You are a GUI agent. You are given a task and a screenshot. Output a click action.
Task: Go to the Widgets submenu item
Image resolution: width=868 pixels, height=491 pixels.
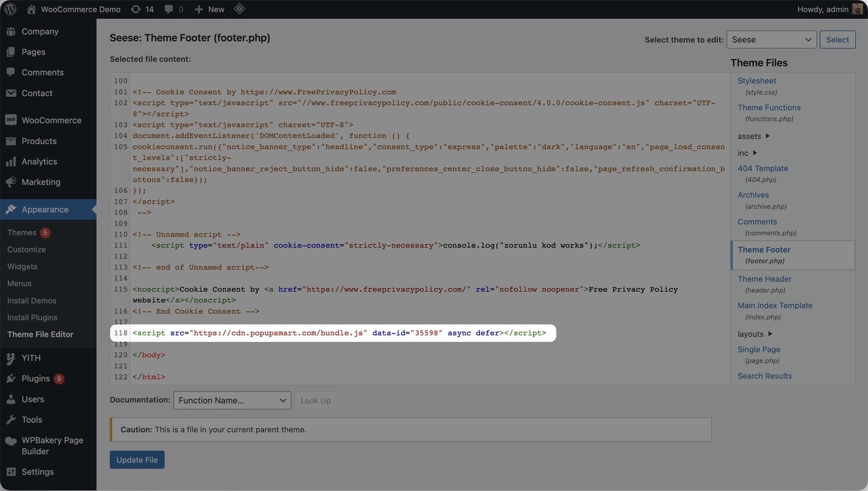coord(22,266)
